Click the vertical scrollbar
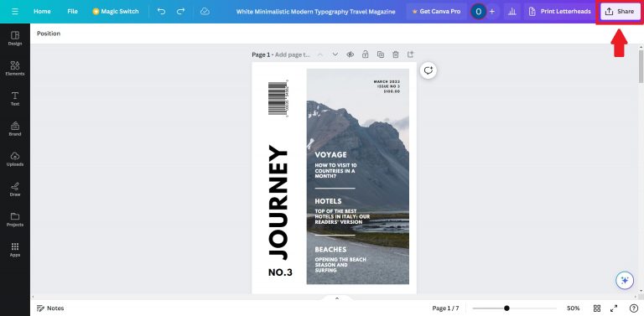This screenshot has width=644, height=316. pos(641,65)
